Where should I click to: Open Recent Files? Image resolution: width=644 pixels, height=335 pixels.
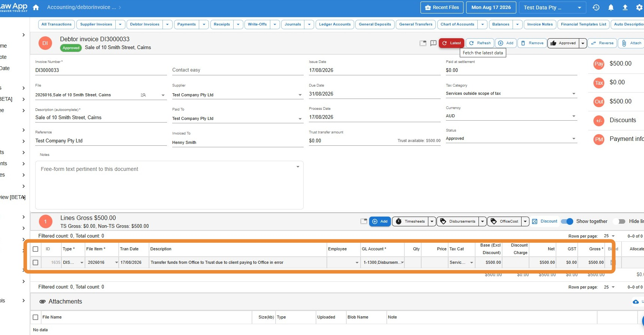coord(442,7)
